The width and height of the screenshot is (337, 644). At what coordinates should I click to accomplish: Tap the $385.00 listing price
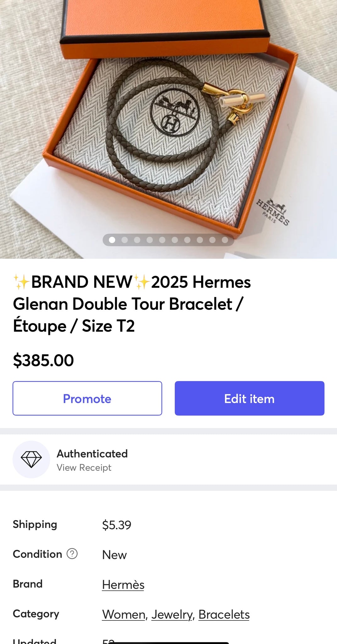tap(43, 360)
